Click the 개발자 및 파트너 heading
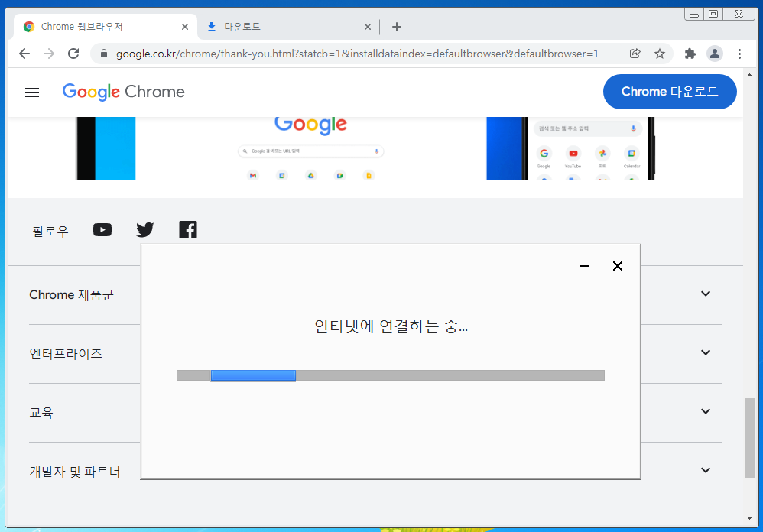 point(74,471)
